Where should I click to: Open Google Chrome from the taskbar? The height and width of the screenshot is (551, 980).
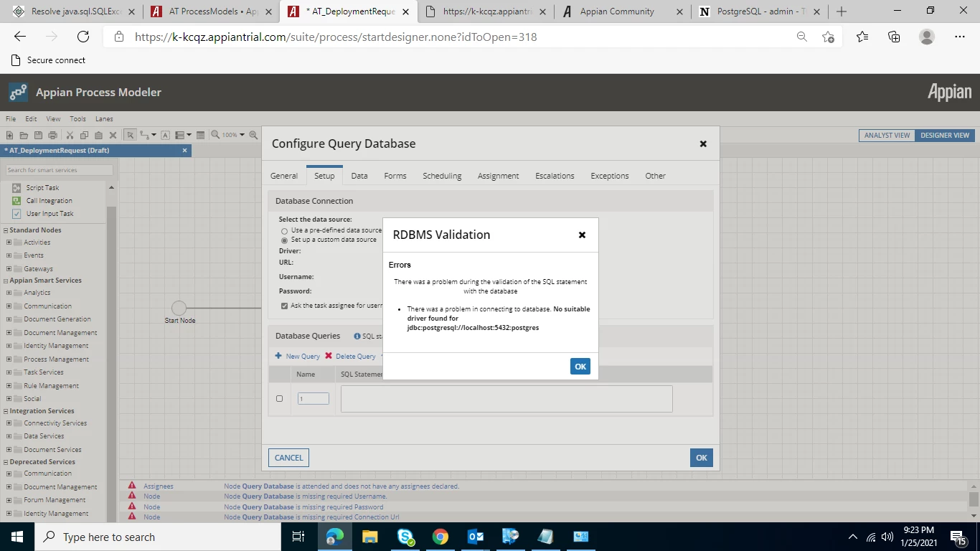pyautogui.click(x=440, y=537)
